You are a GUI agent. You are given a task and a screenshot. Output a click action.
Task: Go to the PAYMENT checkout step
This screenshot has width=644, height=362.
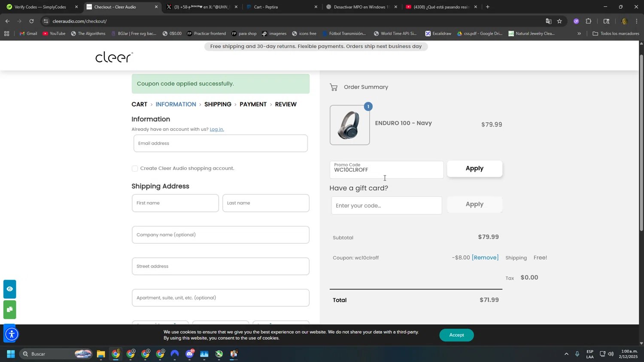pos(253,104)
